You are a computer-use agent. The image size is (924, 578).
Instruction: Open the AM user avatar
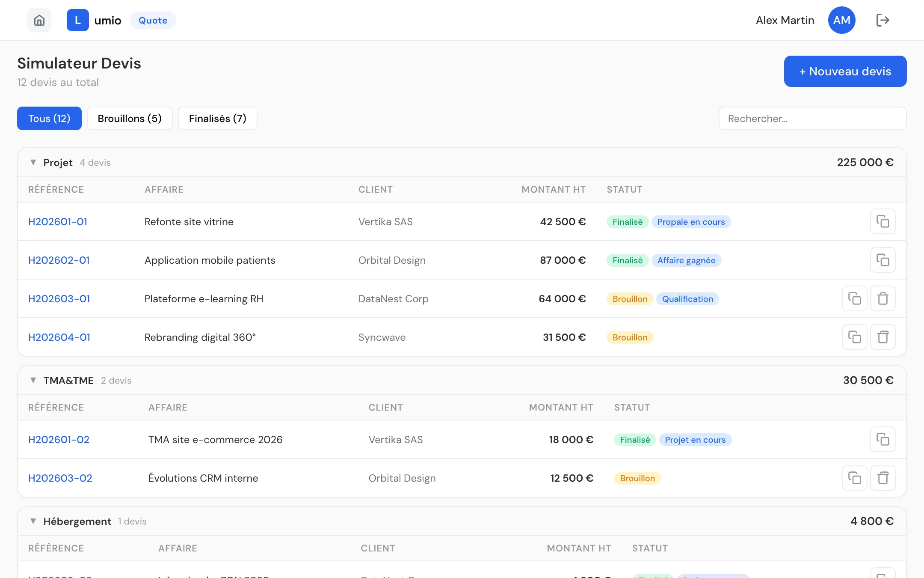pos(841,20)
